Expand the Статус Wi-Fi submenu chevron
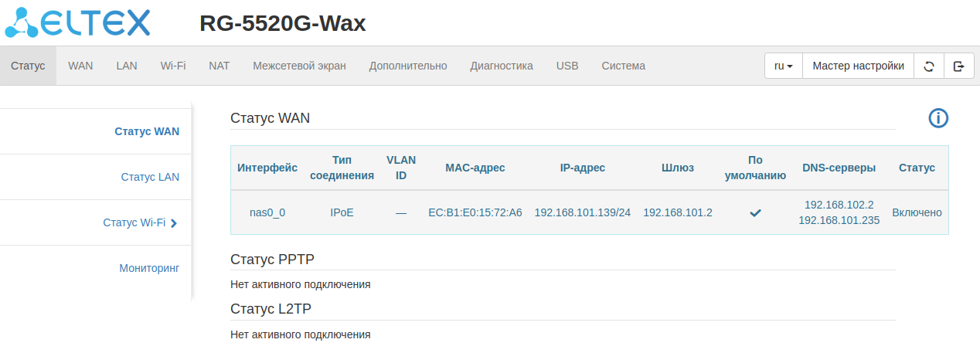Image resolution: width=980 pixels, height=353 pixels. click(174, 223)
